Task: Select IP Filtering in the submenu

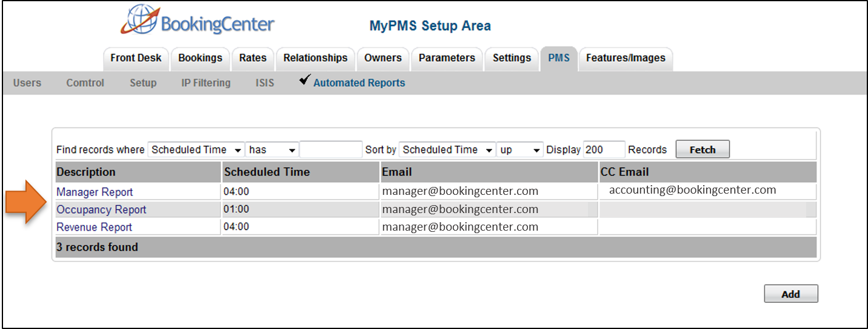Action: click(x=206, y=83)
